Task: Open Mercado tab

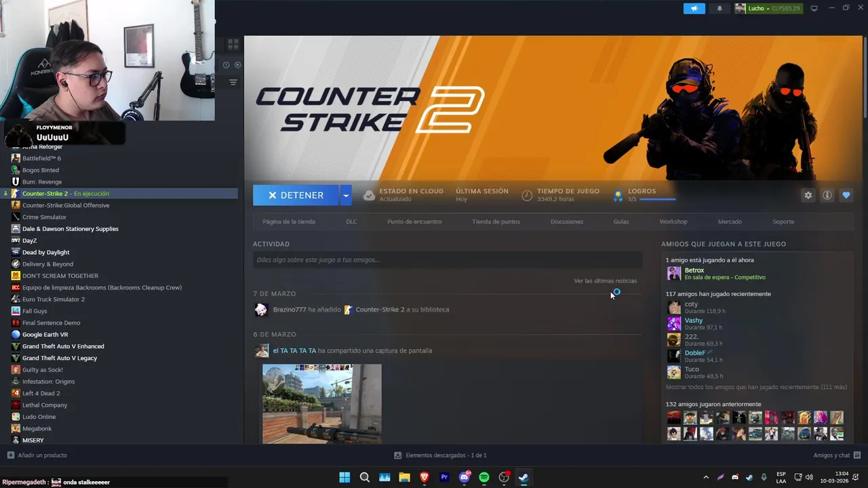Action: 730,222
